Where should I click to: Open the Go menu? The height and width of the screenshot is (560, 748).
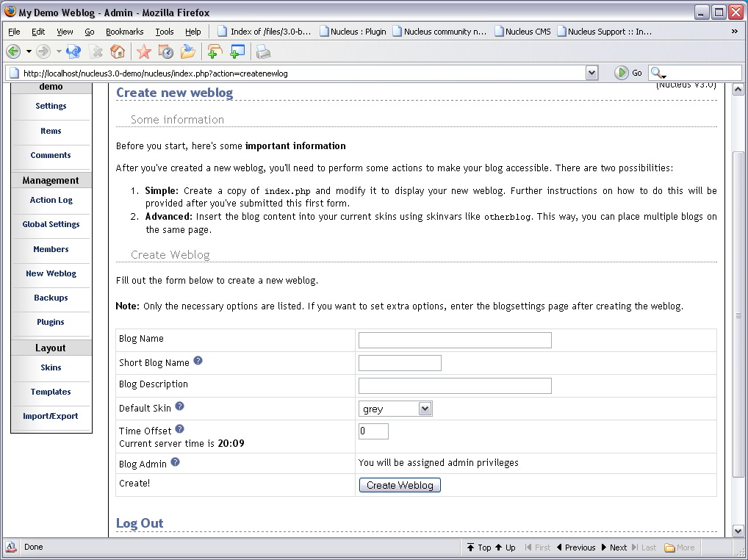click(x=89, y=32)
